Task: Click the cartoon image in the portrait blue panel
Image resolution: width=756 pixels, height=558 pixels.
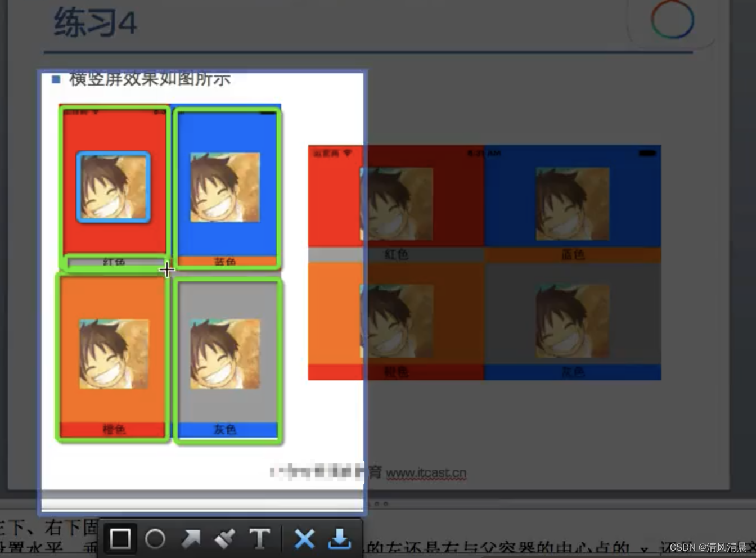Action: [x=225, y=187]
